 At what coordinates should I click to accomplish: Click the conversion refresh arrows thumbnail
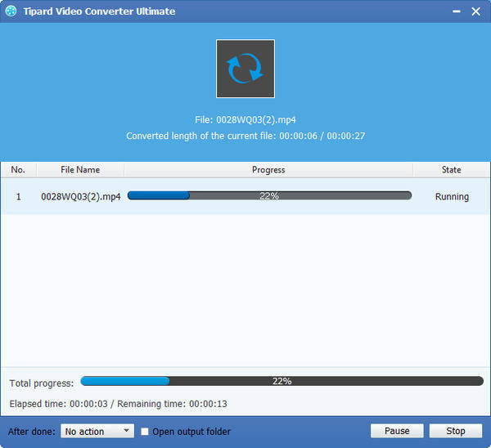pos(245,69)
